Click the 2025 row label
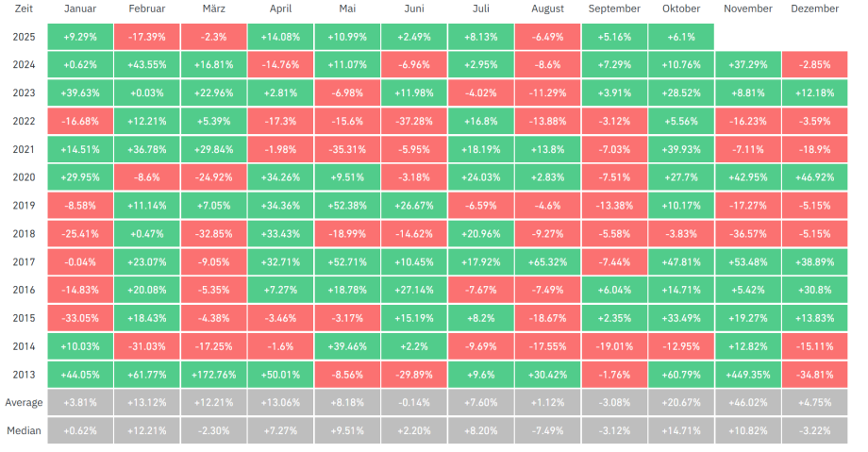 pos(24,36)
